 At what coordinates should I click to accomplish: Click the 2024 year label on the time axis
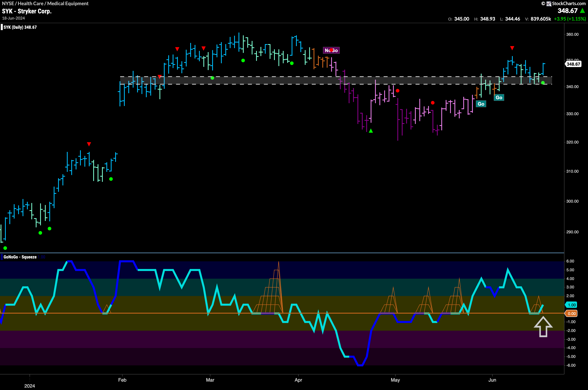[x=30, y=386]
